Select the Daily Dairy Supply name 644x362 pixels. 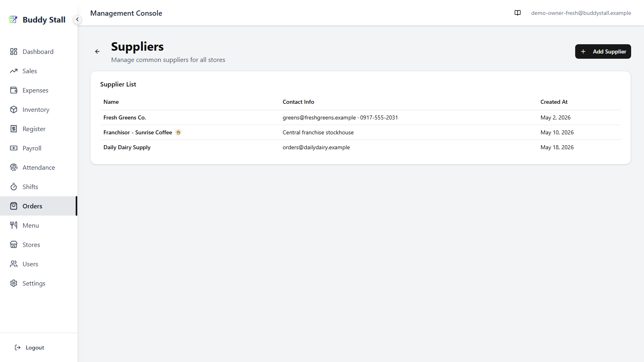point(127,147)
